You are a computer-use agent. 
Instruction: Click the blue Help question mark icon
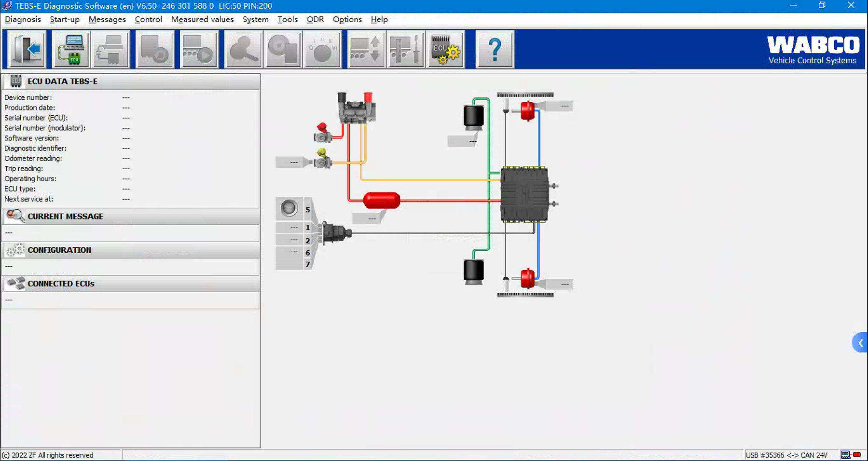pos(495,49)
